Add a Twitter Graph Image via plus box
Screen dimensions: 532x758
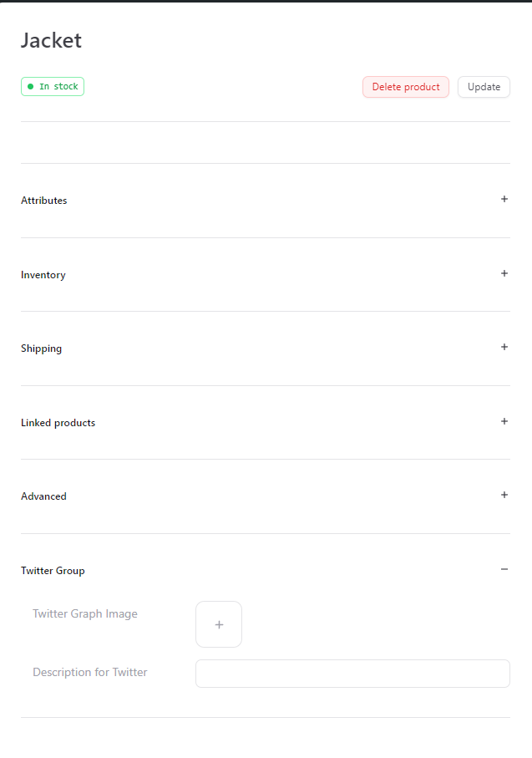[219, 624]
